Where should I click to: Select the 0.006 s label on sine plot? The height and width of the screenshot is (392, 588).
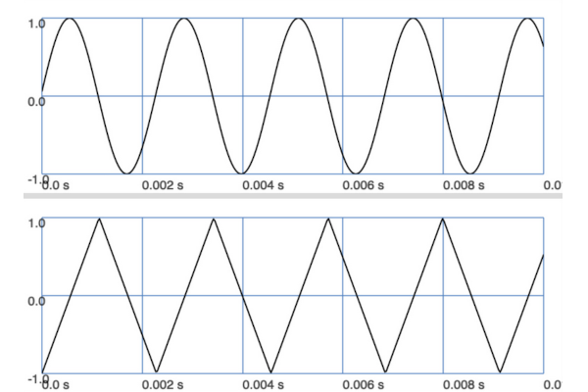(364, 184)
